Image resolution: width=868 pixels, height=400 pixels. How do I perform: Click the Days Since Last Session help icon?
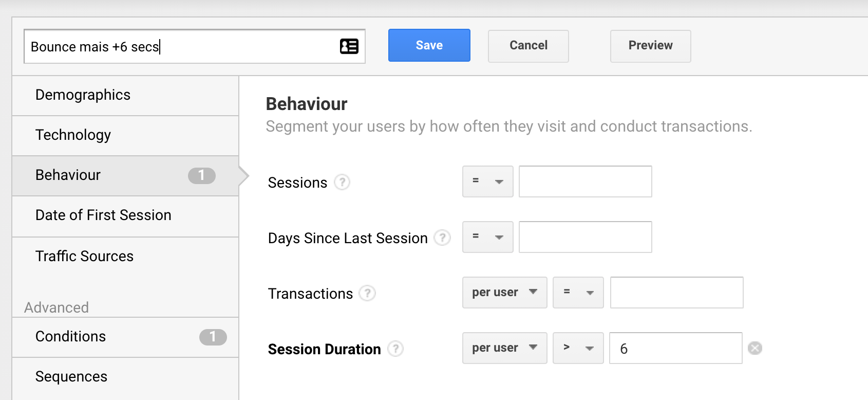point(442,238)
